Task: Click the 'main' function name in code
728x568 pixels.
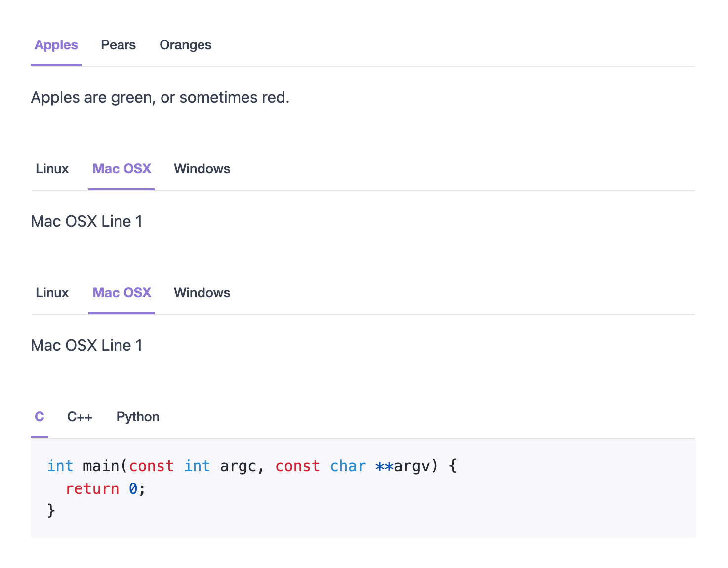Action: (x=101, y=466)
